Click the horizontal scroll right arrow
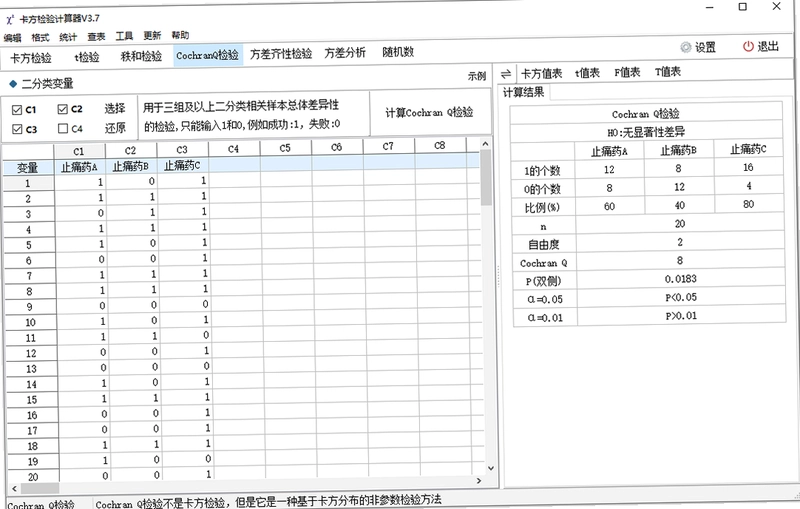The width and height of the screenshot is (800, 509). tap(479, 480)
